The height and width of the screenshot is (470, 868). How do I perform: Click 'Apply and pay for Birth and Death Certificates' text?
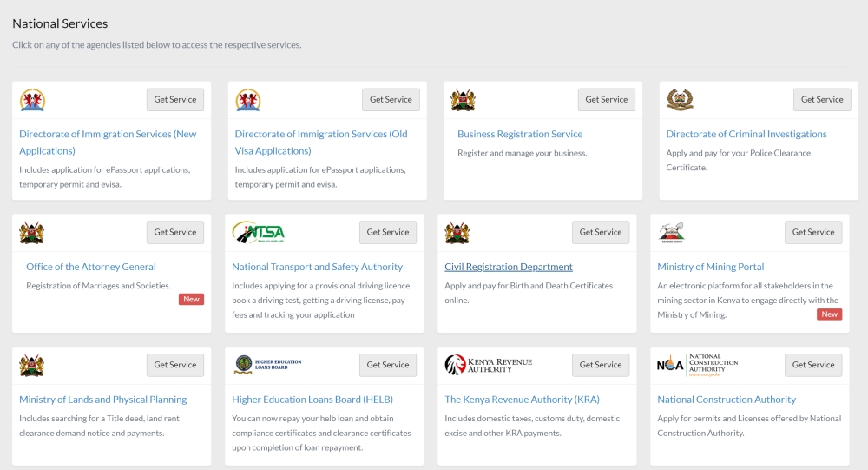[x=529, y=286]
